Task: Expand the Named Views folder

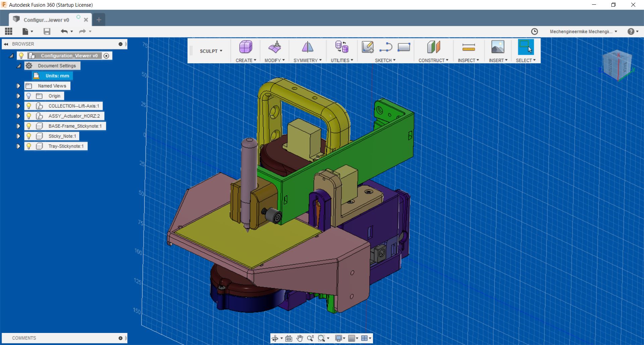Action: 18,86
